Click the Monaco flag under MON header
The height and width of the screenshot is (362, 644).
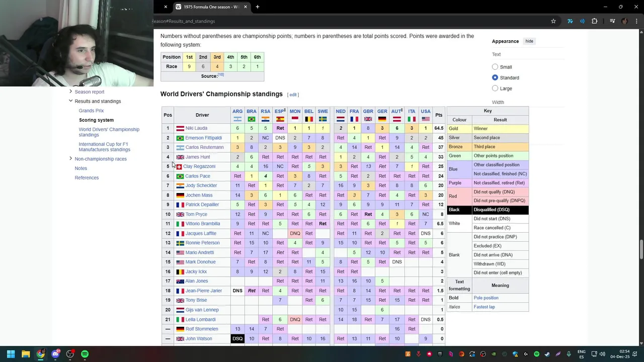coord(295,119)
